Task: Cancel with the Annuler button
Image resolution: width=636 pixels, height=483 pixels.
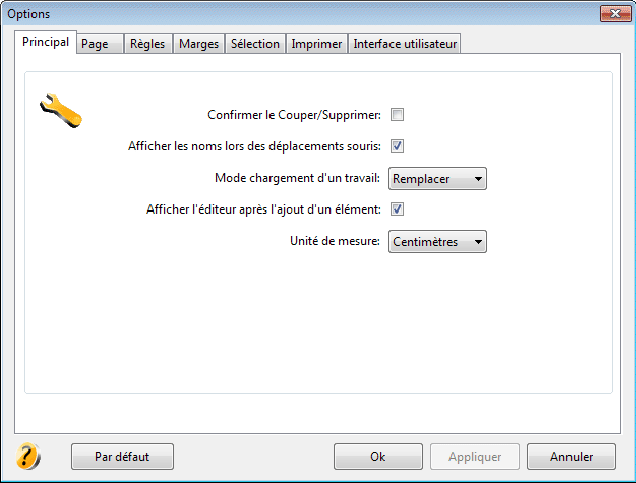Action: [571, 457]
